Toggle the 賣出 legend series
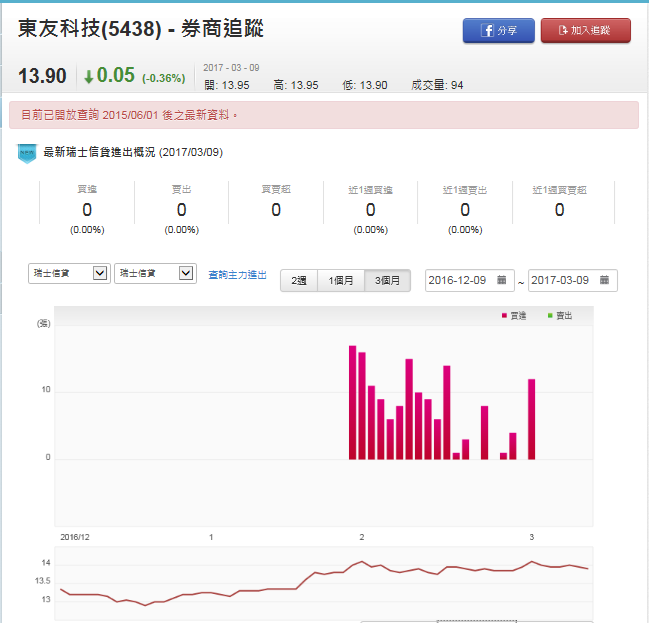The image size is (649, 623). tap(560, 316)
